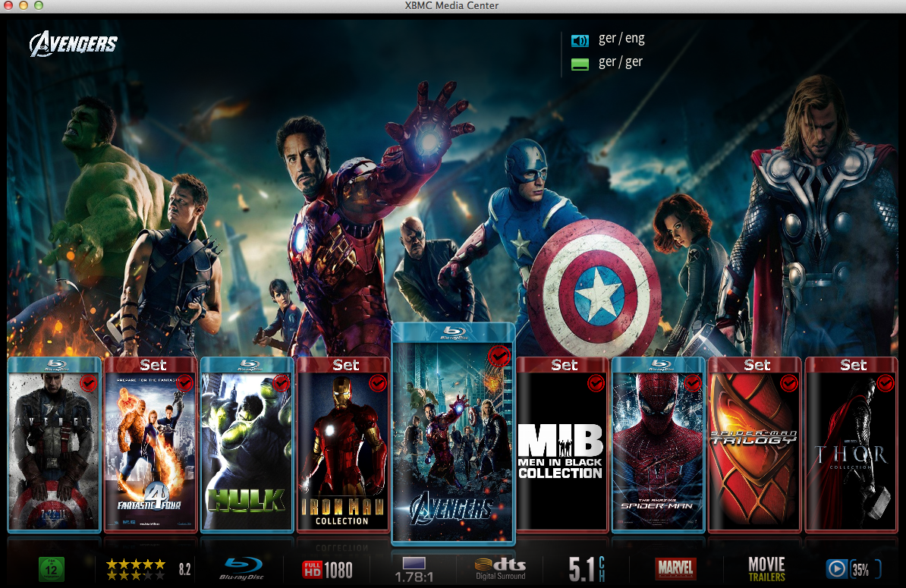Toggle watched checkmark on Fantastic Four cover

pos(185,383)
